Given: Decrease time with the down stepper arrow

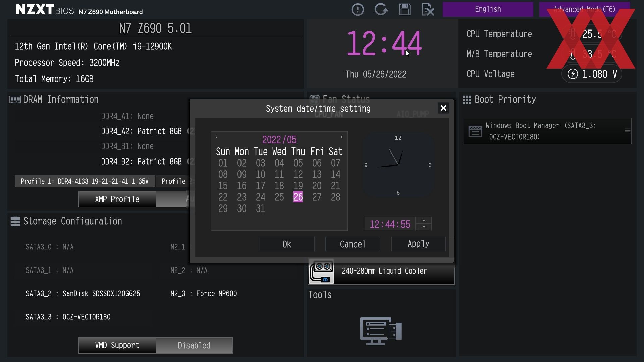Looking at the screenshot, I should [x=424, y=227].
